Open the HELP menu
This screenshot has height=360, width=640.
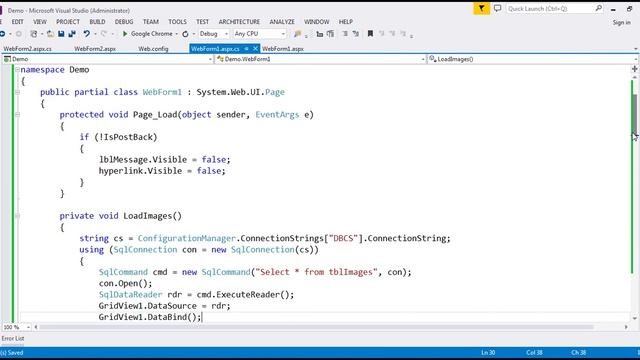tap(346, 22)
